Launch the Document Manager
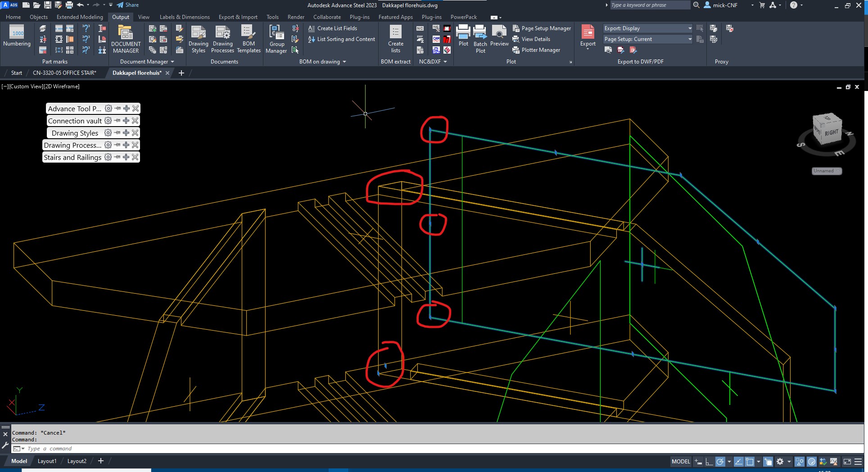868x472 pixels. [x=126, y=40]
